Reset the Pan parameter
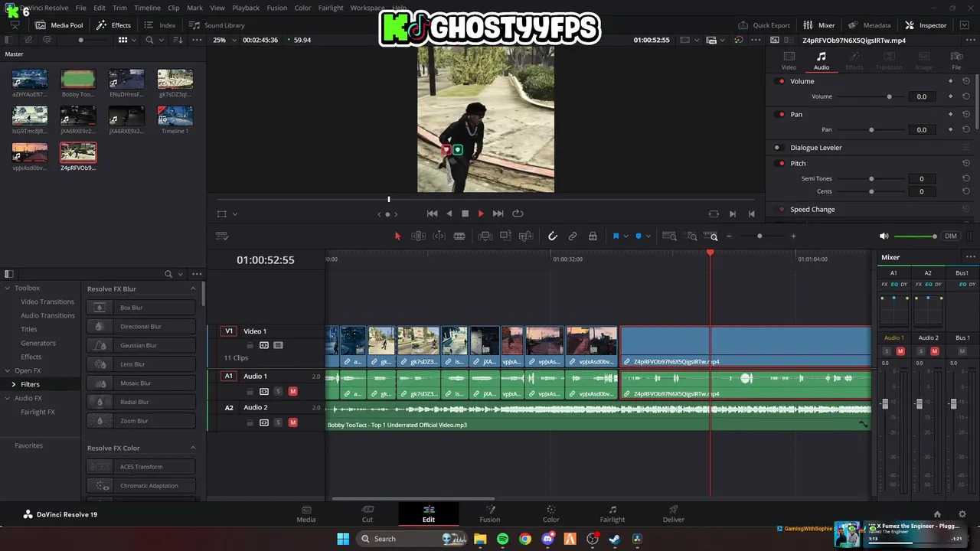 (x=966, y=114)
